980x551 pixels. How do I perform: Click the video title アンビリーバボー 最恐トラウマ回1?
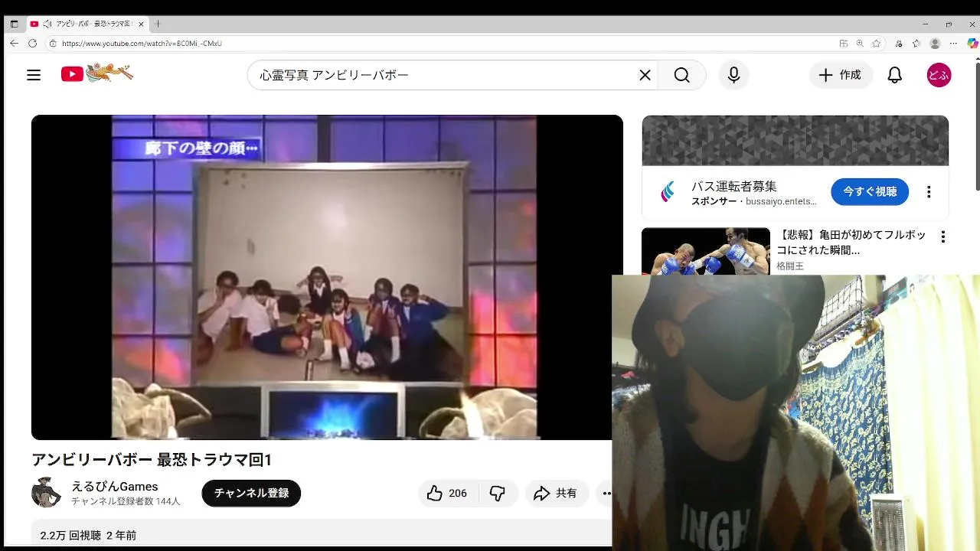point(152,460)
